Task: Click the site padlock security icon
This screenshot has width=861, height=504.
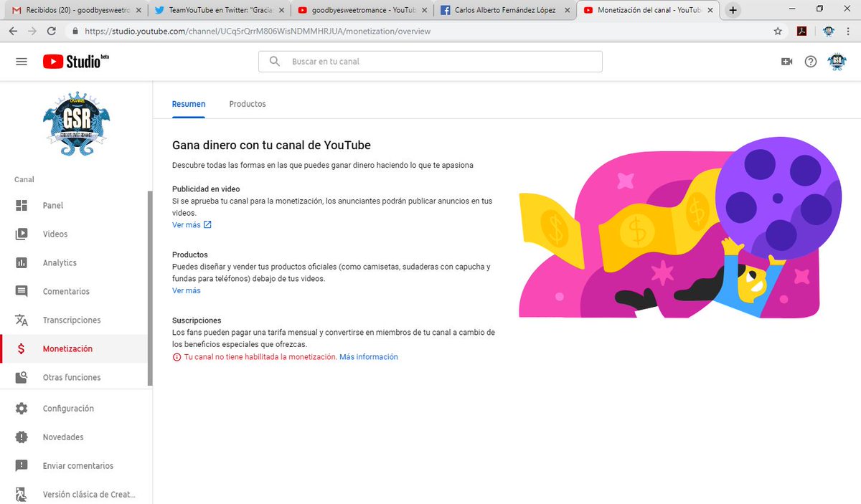Action: pyautogui.click(x=76, y=32)
